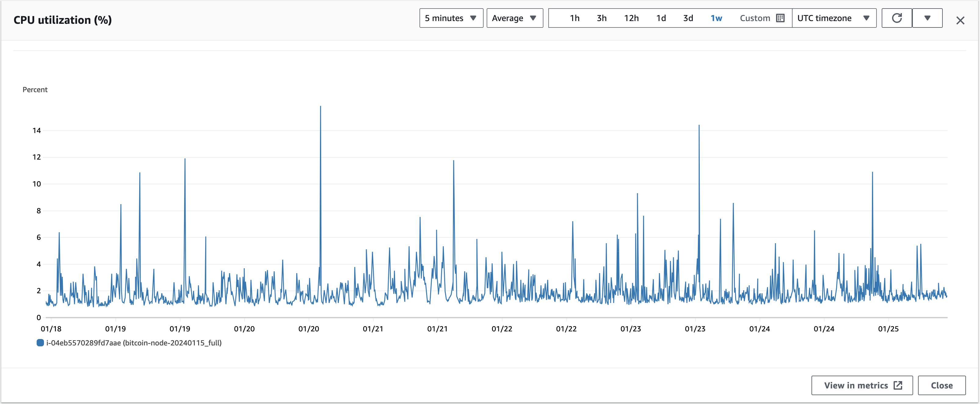Open the calendar icon next to Custom
The image size is (980, 404).
[781, 17]
